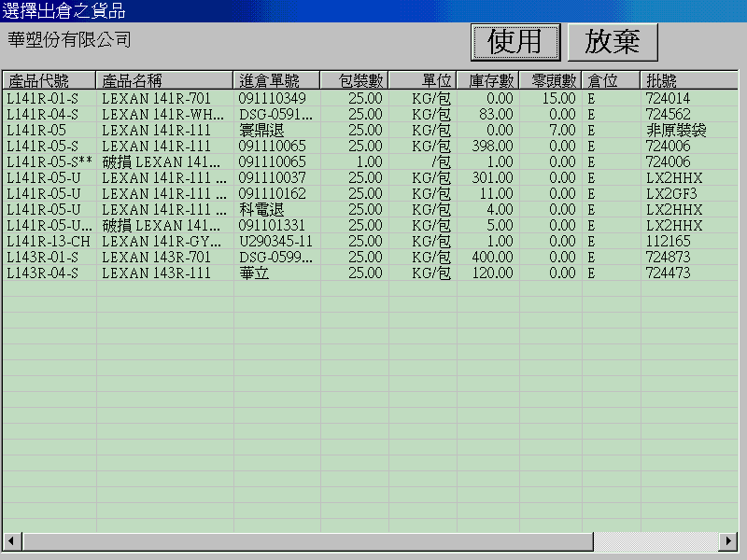Click receipt entry 科電退
The height and width of the screenshot is (560, 747).
pyautogui.click(x=261, y=209)
